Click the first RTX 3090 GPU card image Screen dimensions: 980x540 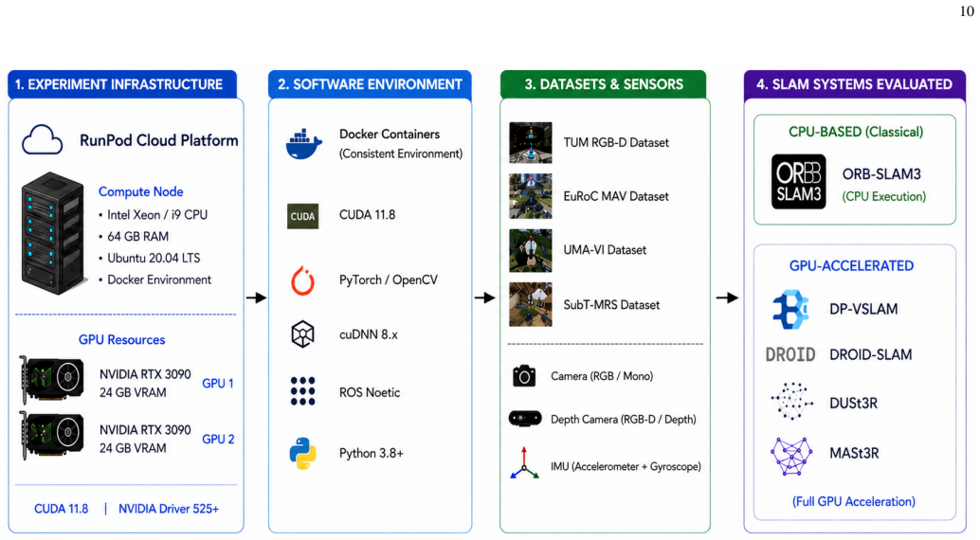point(51,379)
